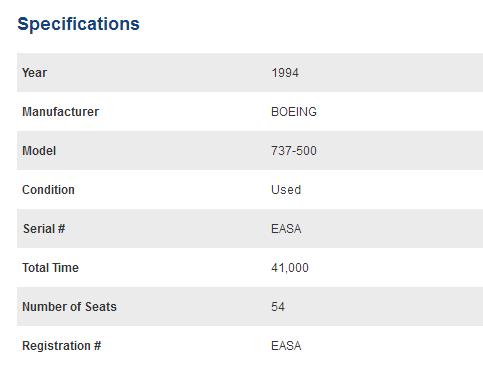Click the BOEING manufacturer value
The image size is (483, 380).
pos(294,112)
